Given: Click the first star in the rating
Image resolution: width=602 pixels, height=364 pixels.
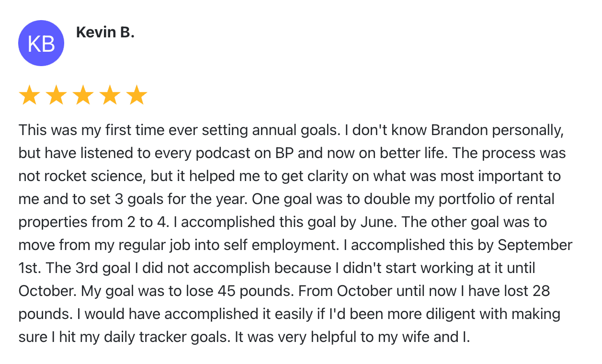Looking at the screenshot, I should (x=29, y=96).
